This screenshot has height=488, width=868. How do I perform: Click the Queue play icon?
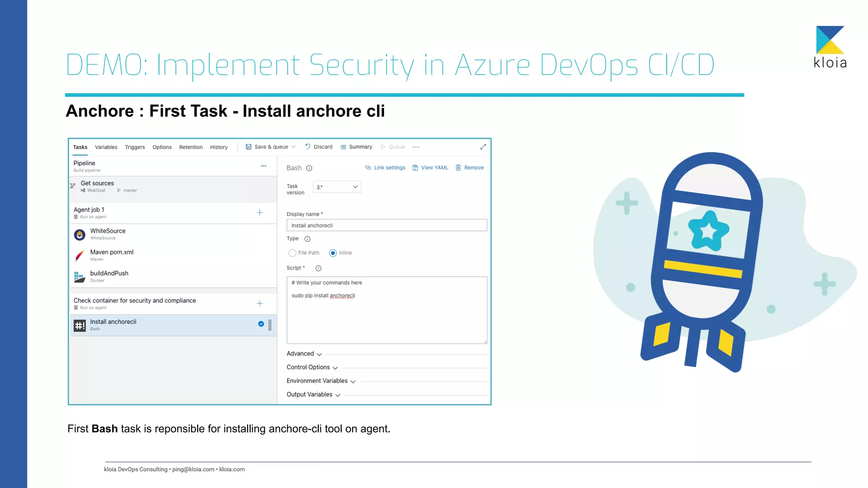pos(383,147)
